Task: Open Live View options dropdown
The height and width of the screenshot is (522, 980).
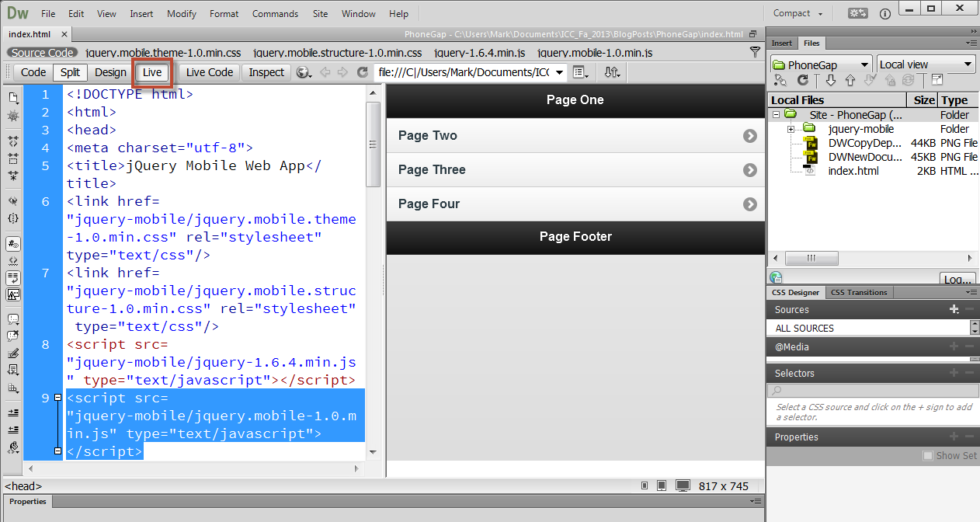Action: tap(580, 72)
